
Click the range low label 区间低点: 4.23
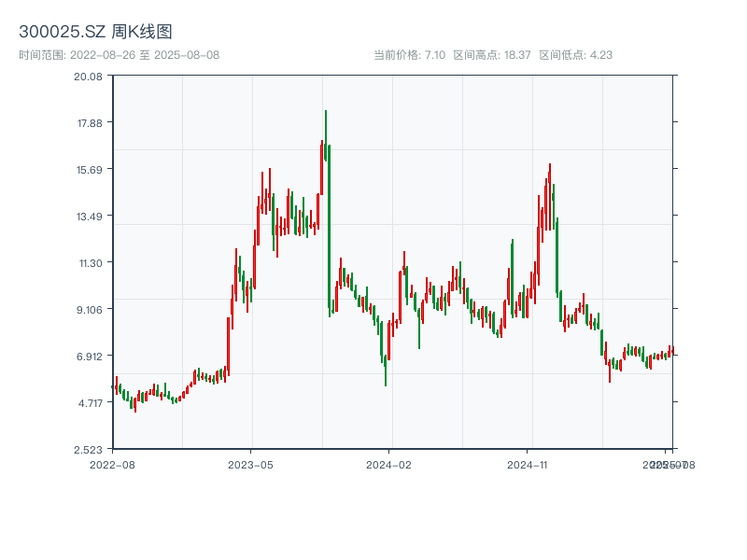click(x=575, y=55)
